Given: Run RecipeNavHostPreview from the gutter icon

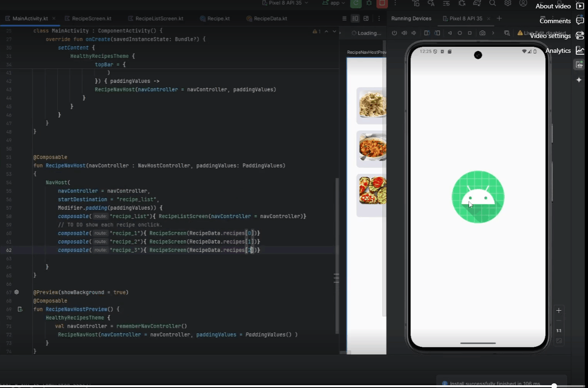Looking at the screenshot, I should pos(20,309).
